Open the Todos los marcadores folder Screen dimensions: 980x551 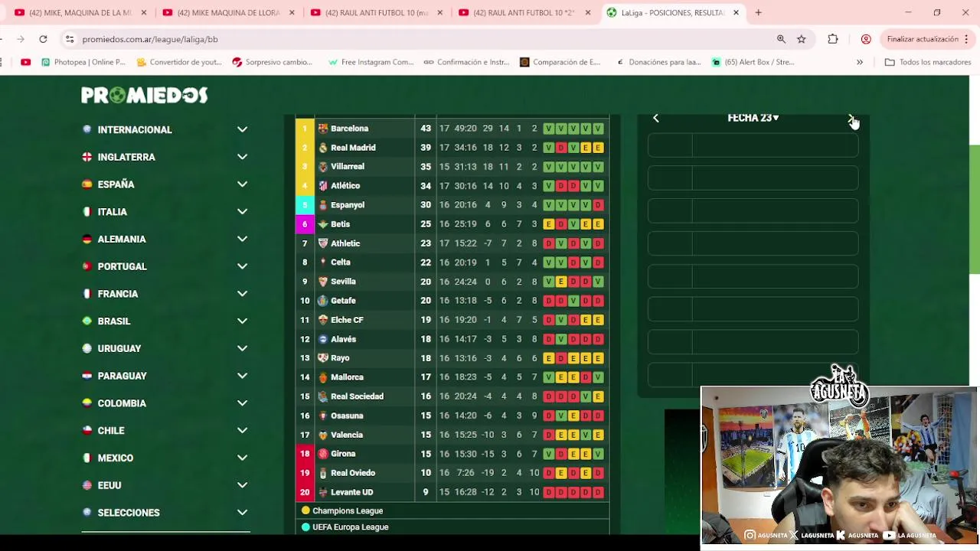pos(927,62)
